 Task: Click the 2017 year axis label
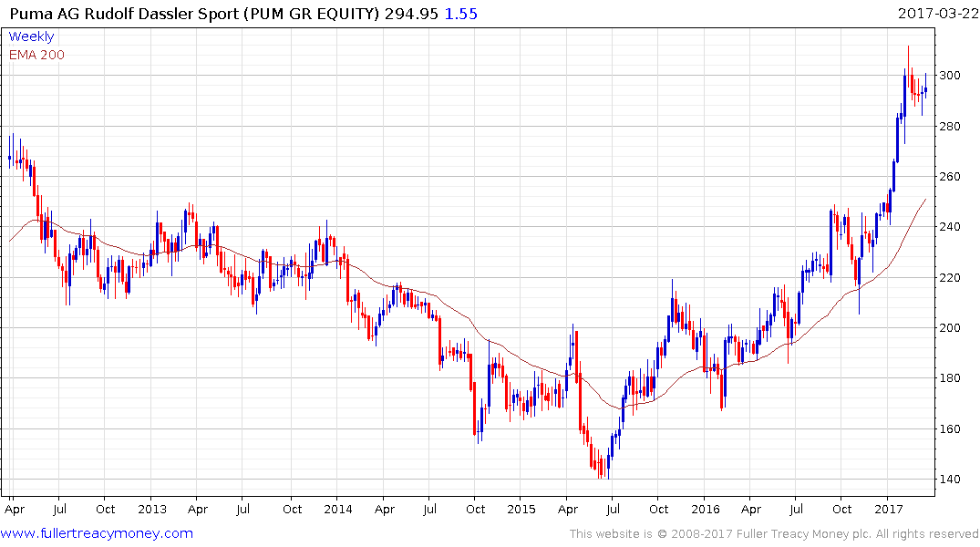[x=888, y=509]
